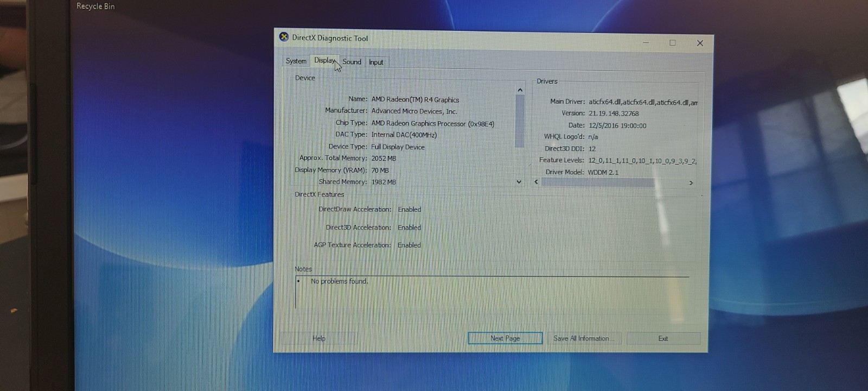Click the No problems found note
This screenshot has height=391, width=868.
point(339,281)
